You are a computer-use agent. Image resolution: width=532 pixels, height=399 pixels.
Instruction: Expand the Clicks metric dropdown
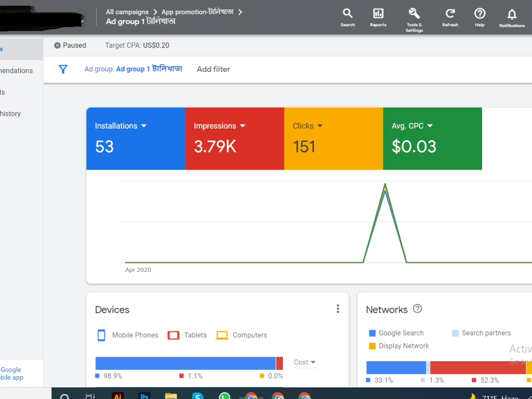click(320, 126)
